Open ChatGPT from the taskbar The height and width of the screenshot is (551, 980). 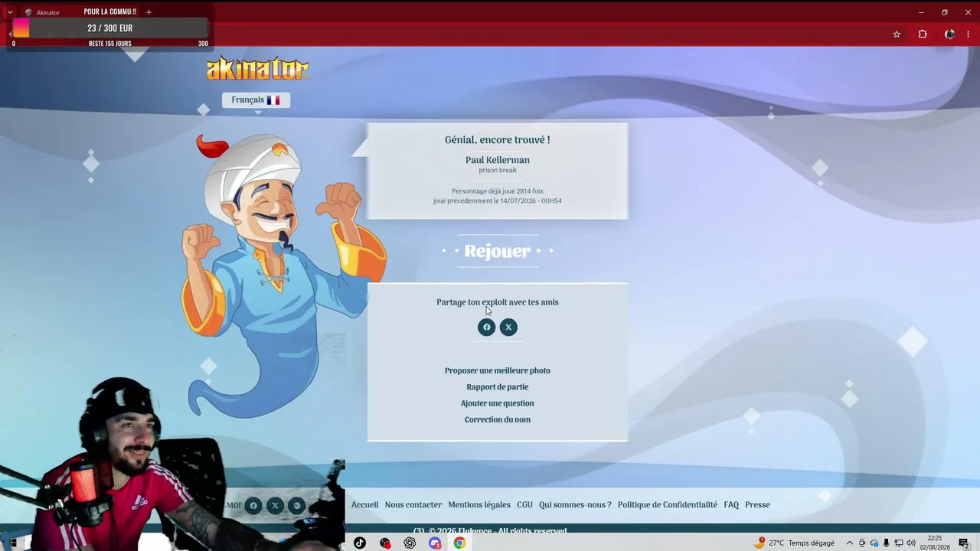410,543
